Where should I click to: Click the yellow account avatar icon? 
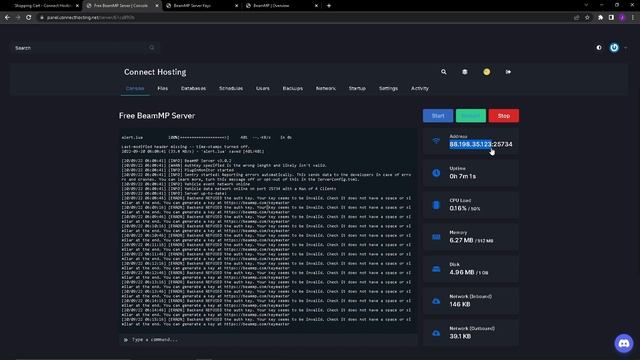(x=487, y=72)
